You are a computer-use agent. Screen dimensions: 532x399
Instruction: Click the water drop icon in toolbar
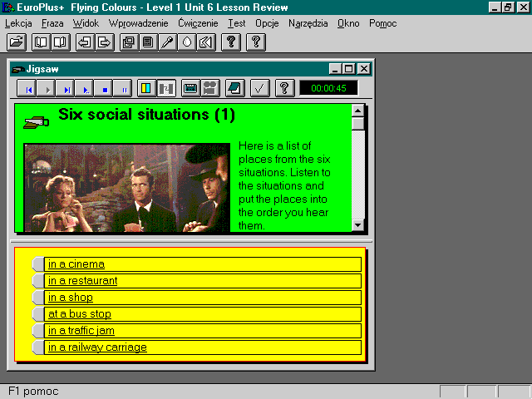click(x=187, y=42)
